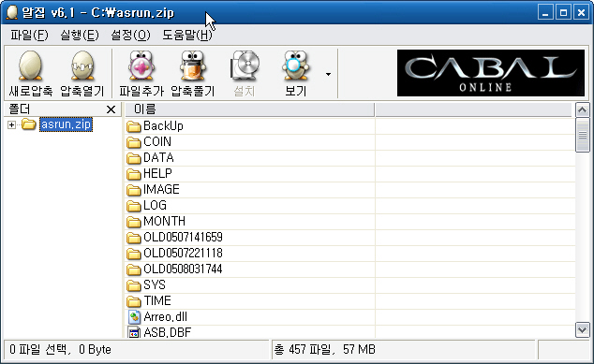Close the 폴더 panel
594x364 pixels.
111,109
